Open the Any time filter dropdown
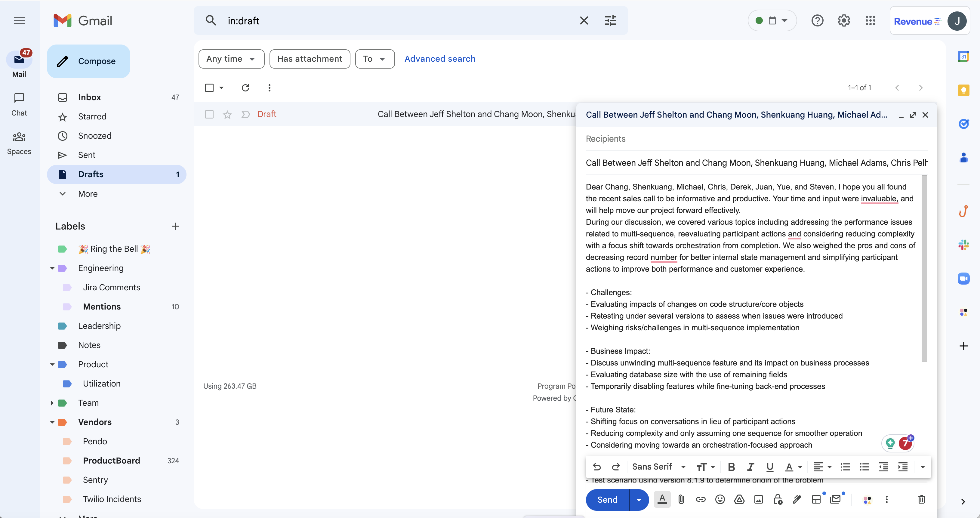The height and width of the screenshot is (518, 980). [x=231, y=59]
